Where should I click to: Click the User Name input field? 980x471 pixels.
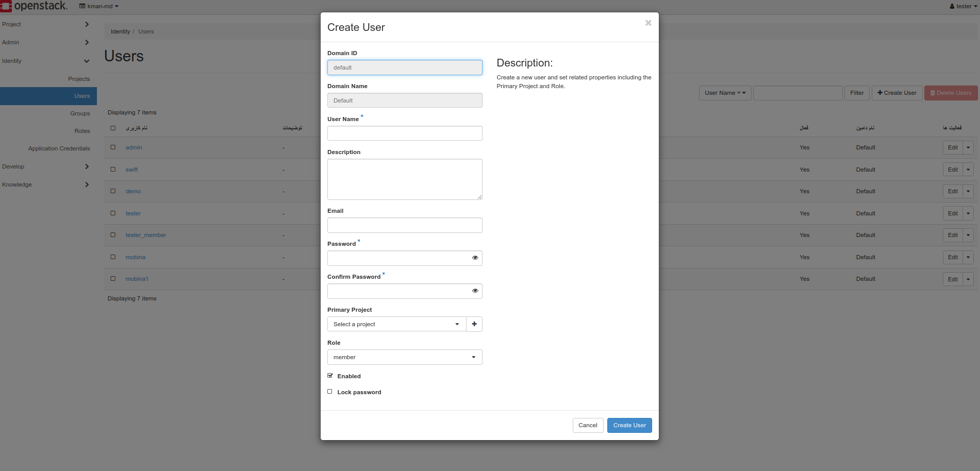click(x=404, y=133)
